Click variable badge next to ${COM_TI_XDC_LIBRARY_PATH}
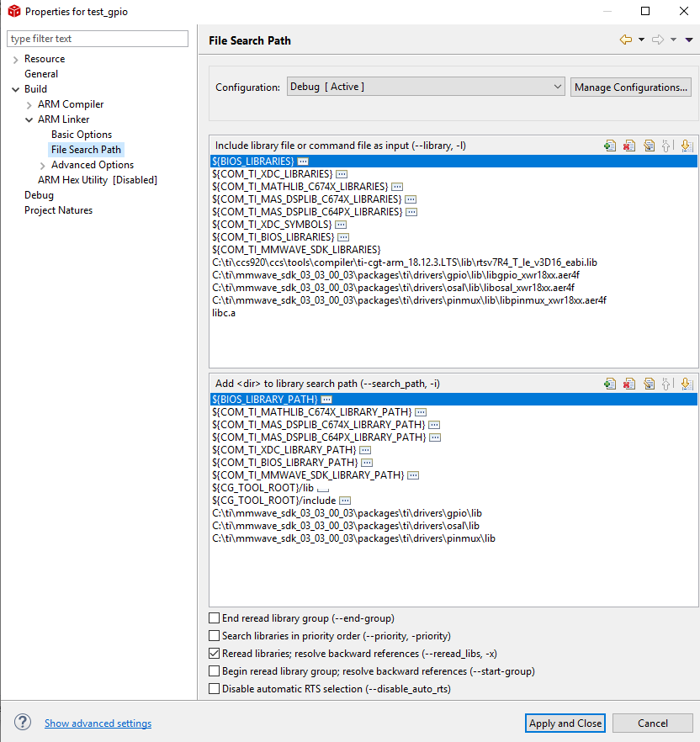Image resolution: width=700 pixels, height=742 pixels. 365,450
